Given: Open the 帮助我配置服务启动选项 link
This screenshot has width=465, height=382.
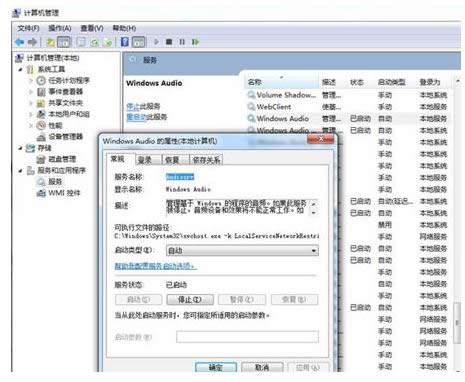Looking at the screenshot, I should click(155, 266).
